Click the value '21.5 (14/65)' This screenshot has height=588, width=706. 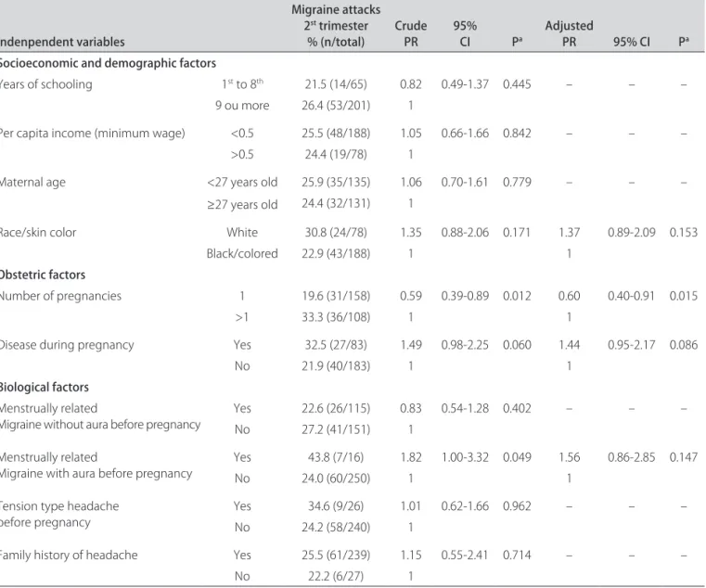click(336, 84)
